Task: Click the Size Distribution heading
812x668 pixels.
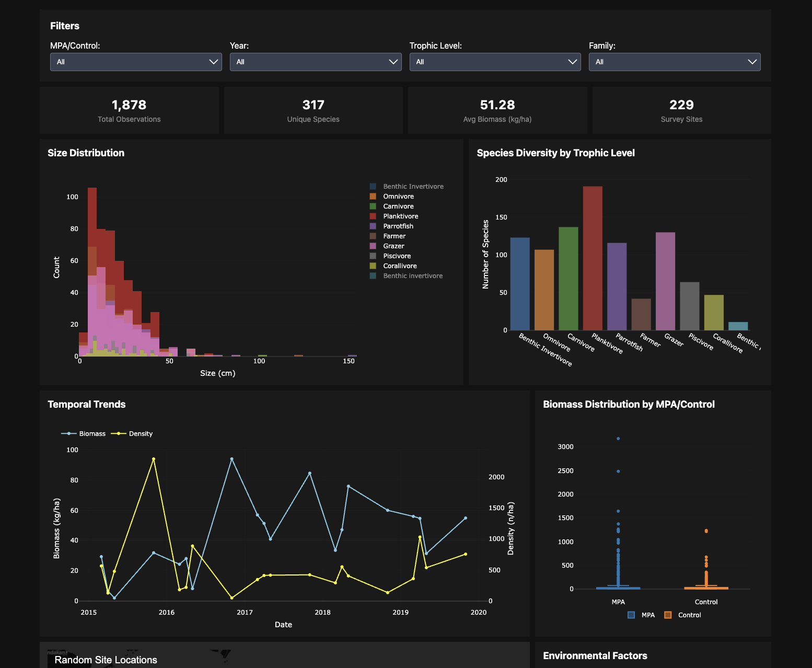Action: tap(86, 153)
